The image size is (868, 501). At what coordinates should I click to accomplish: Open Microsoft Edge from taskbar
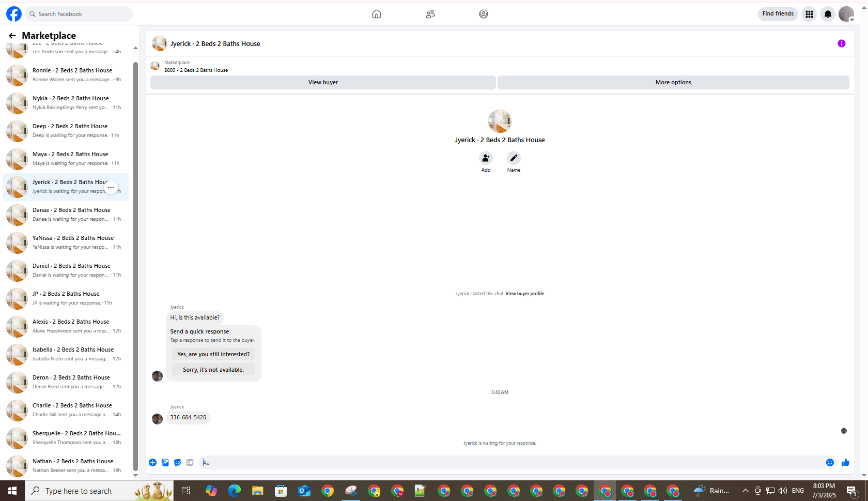[x=235, y=491]
